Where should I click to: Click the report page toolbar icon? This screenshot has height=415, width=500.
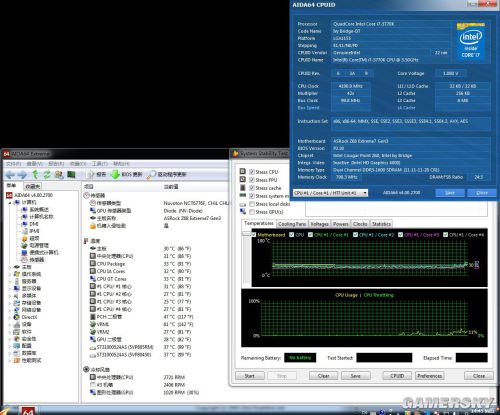pyautogui.click(x=90, y=174)
